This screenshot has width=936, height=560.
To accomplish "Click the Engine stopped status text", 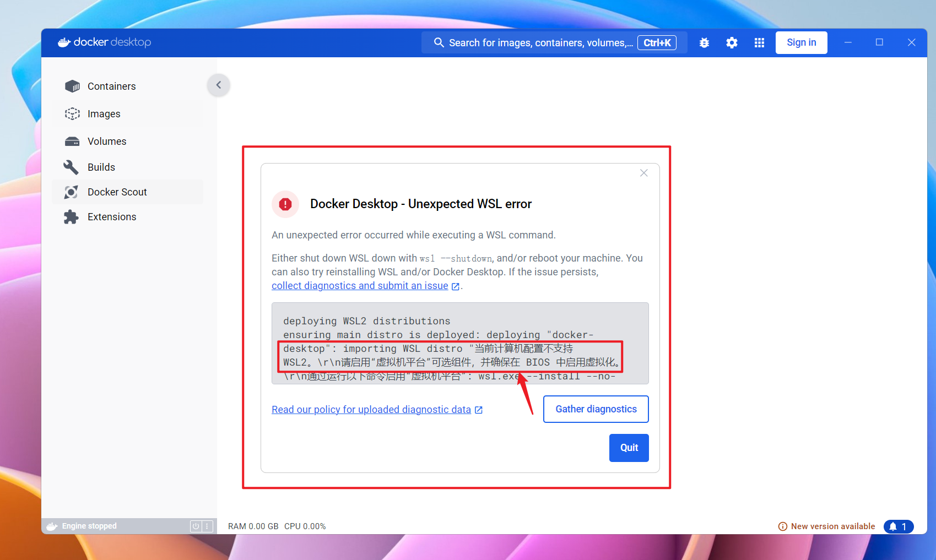I will (x=89, y=526).
